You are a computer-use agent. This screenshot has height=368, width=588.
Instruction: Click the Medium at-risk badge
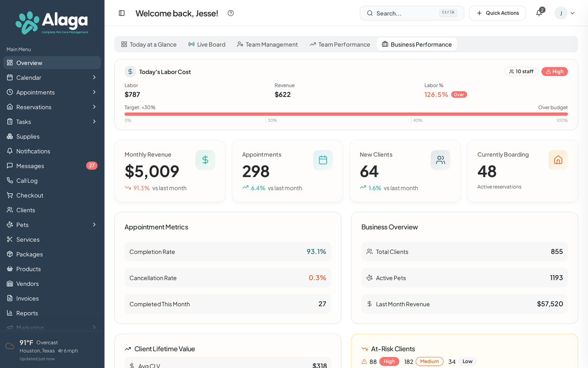coord(430,361)
